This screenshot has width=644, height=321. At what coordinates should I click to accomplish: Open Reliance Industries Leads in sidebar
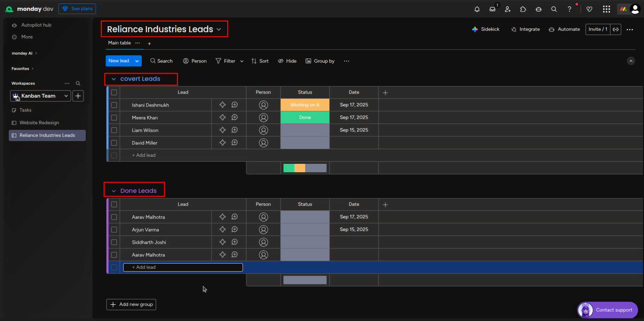47,135
